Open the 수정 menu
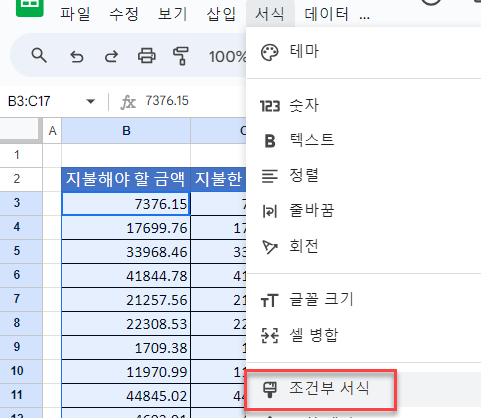This screenshot has width=481, height=418. coord(124,14)
